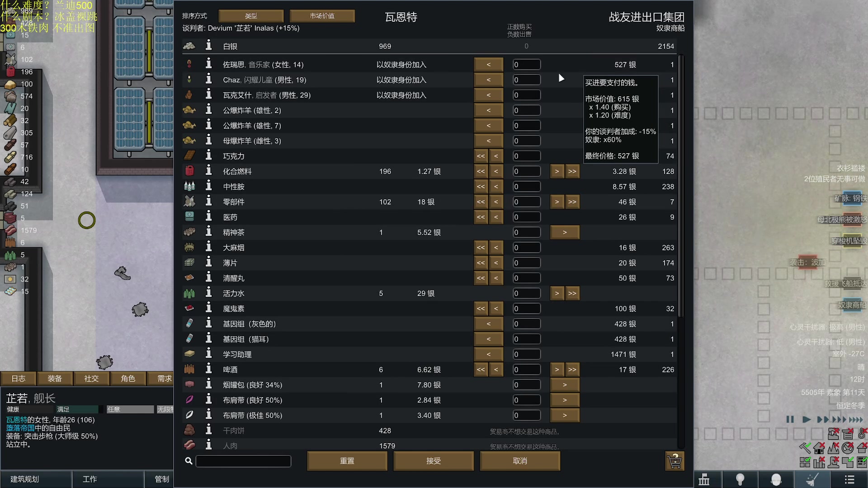Click the magnifier search icon
This screenshot has height=488, width=868.
(189, 461)
